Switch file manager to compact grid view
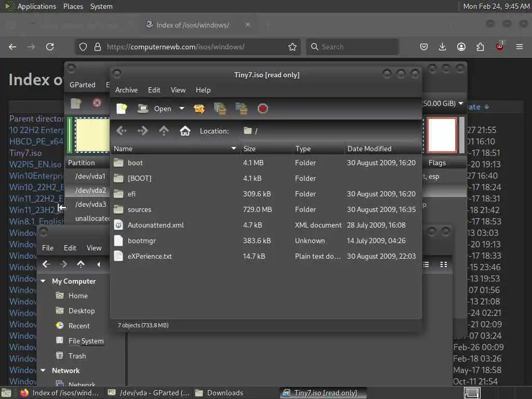This screenshot has height=399, width=532. pyautogui.click(x=444, y=264)
